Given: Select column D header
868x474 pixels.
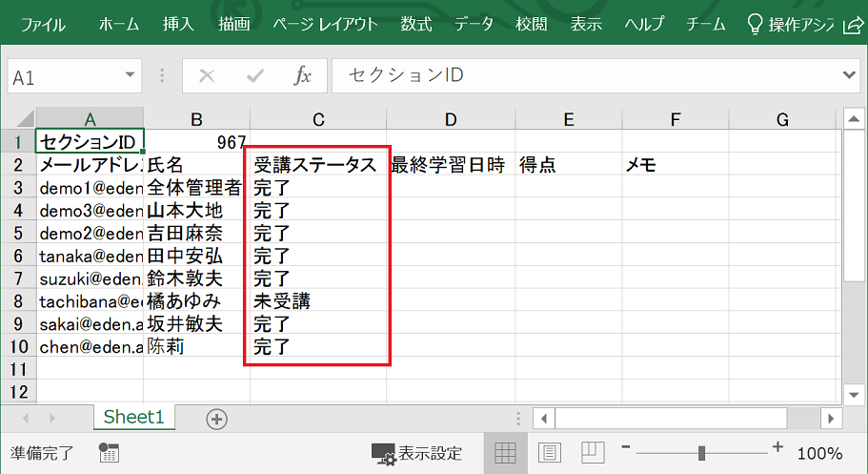Looking at the screenshot, I should pos(451,118).
